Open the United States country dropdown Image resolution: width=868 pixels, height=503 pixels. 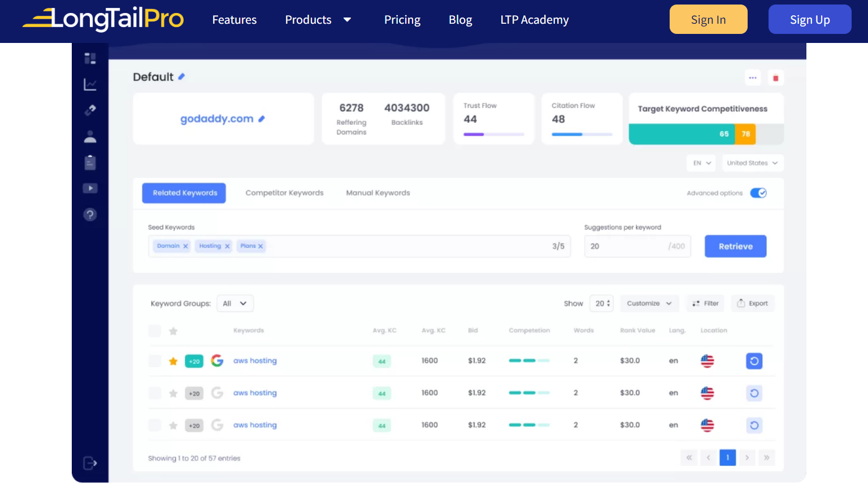pos(752,163)
